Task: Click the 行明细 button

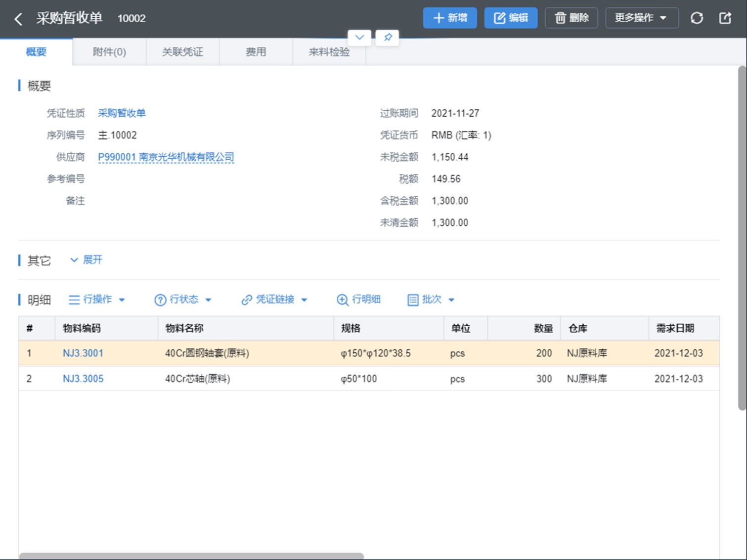Action: tap(358, 300)
